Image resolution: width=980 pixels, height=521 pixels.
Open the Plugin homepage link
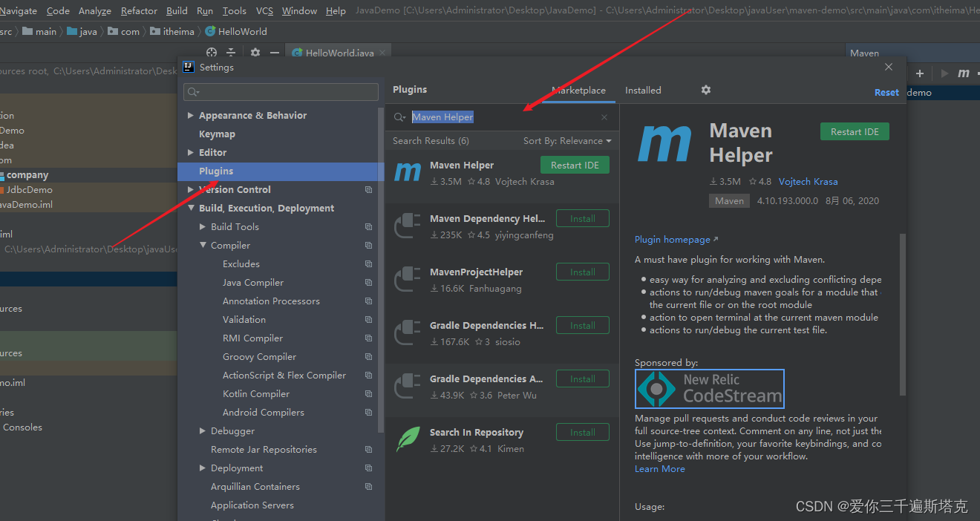click(670, 239)
